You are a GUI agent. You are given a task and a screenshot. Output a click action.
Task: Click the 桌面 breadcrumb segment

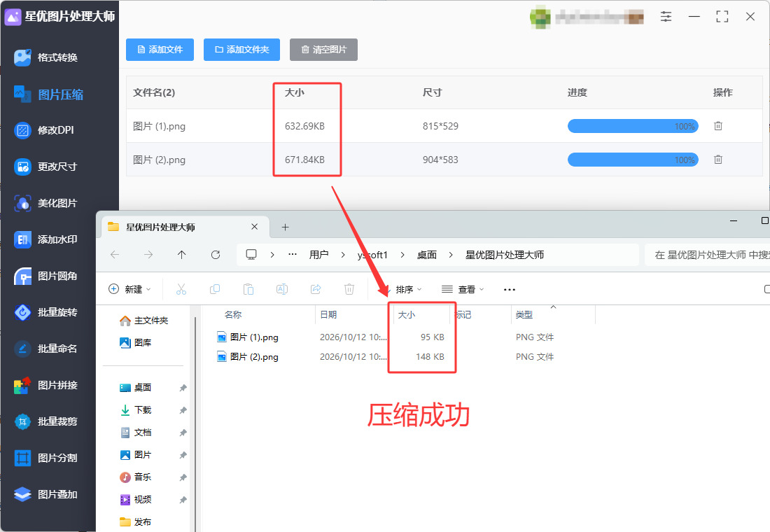[427, 255]
